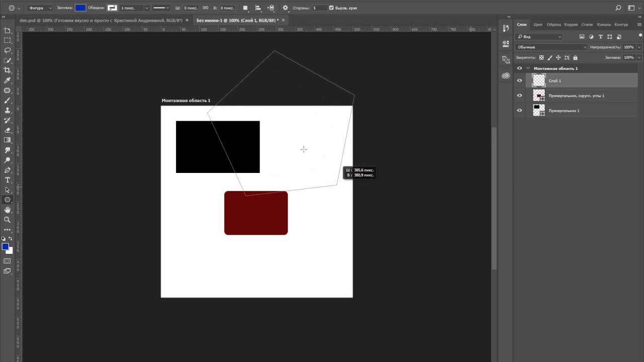Screen dimensions: 644x362
Task: Select the History Brush tool
Action: pyautogui.click(x=8, y=120)
